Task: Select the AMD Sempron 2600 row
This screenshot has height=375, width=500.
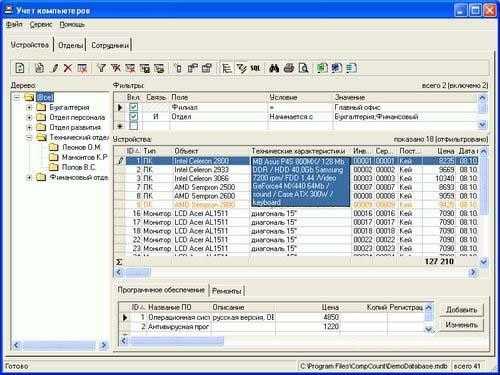Action: click(302, 196)
